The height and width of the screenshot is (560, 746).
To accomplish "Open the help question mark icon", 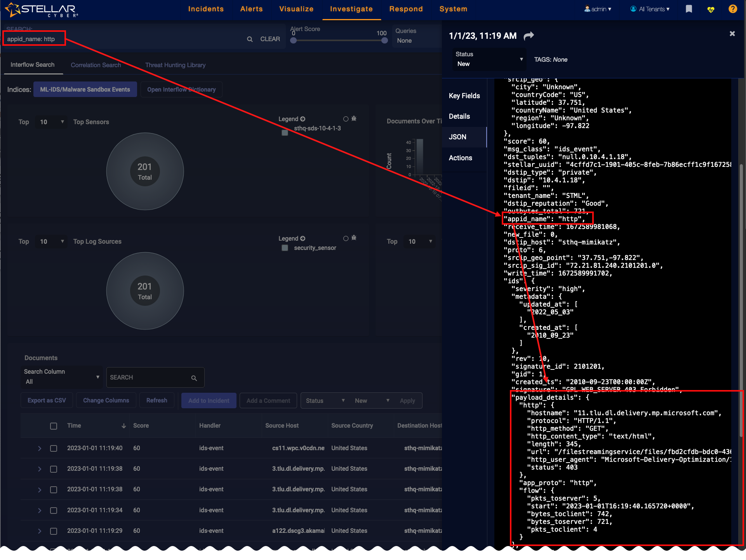I will [x=732, y=9].
